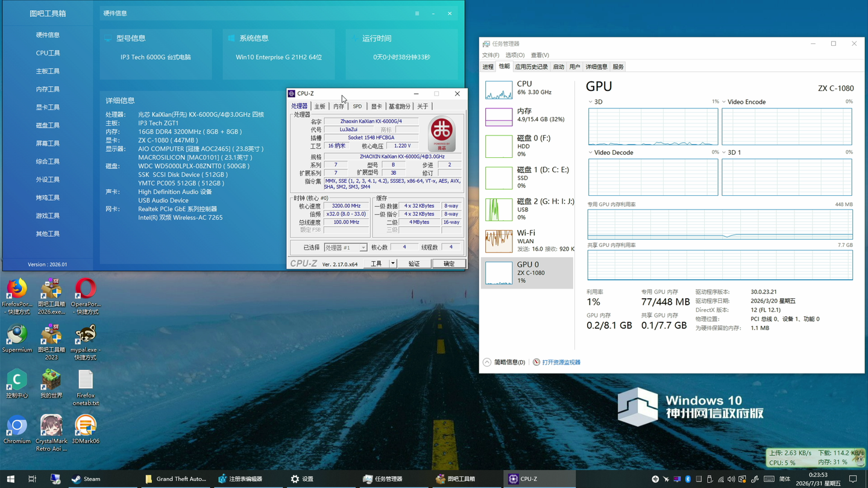Image resolution: width=868 pixels, height=488 pixels.
Task: Launch 图吧工具箱2023 desktop icon
Action: (x=51, y=342)
